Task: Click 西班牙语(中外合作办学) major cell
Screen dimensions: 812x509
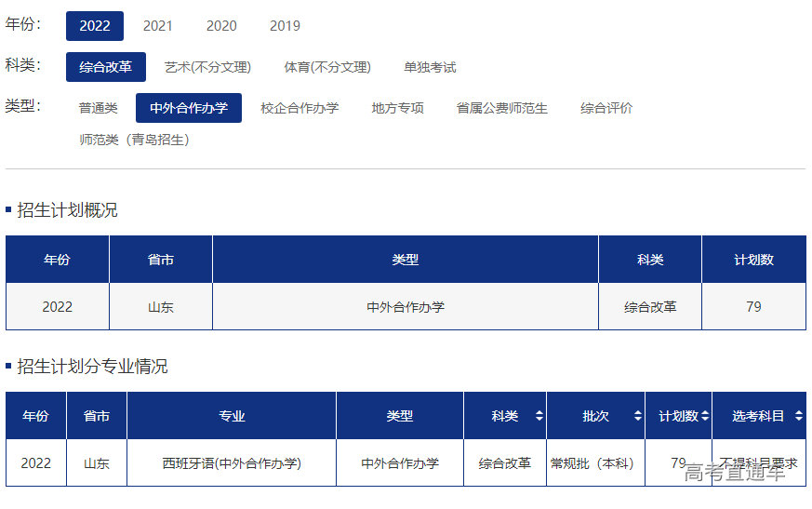Action: [232, 463]
